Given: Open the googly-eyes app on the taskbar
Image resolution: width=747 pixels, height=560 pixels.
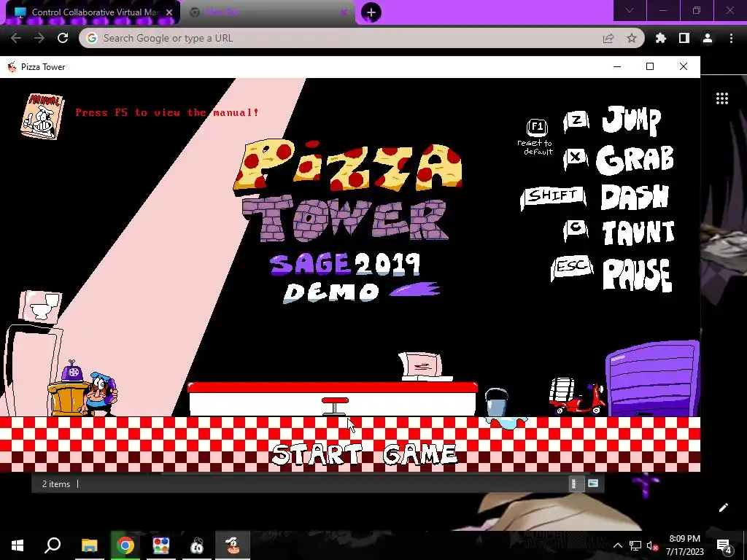Looking at the screenshot, I should tap(197, 545).
